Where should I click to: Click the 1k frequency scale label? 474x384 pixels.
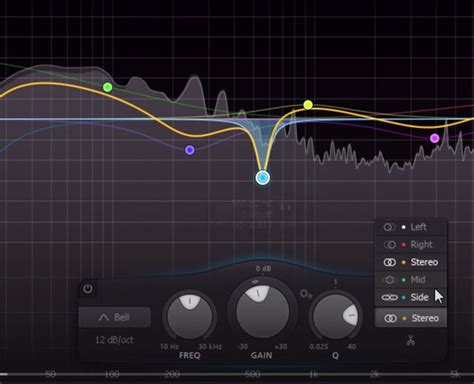(313, 374)
